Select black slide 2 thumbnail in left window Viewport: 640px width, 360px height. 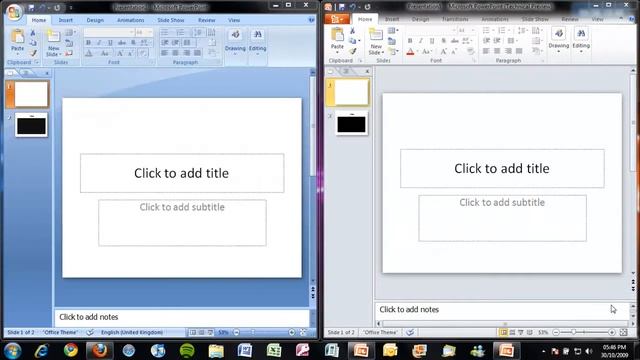coord(31,125)
